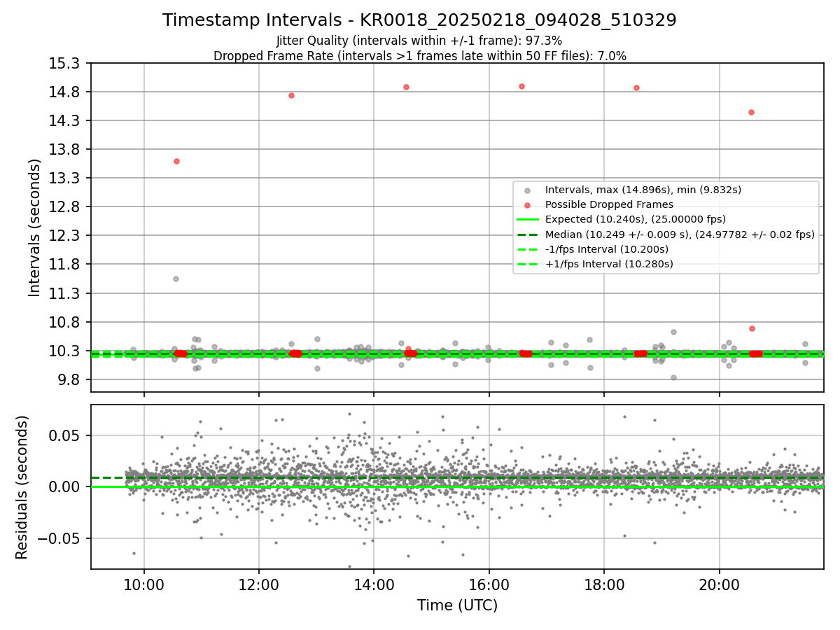Click the dark green dashed Median line sample

(x=527, y=234)
